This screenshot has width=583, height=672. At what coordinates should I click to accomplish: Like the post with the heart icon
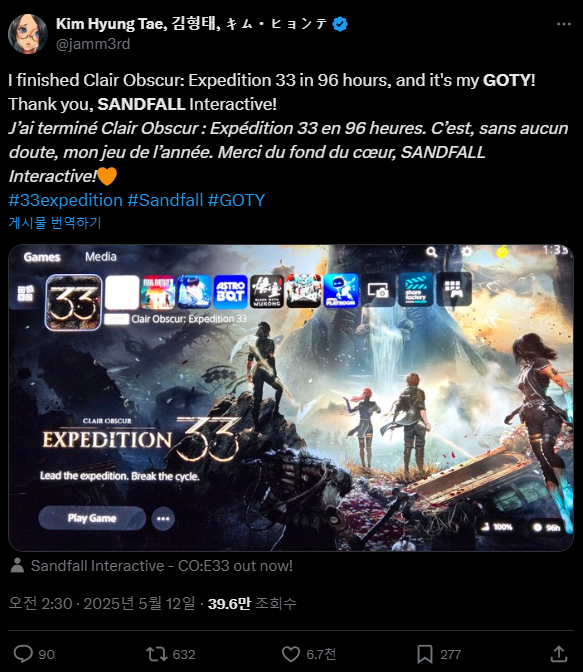(x=291, y=654)
